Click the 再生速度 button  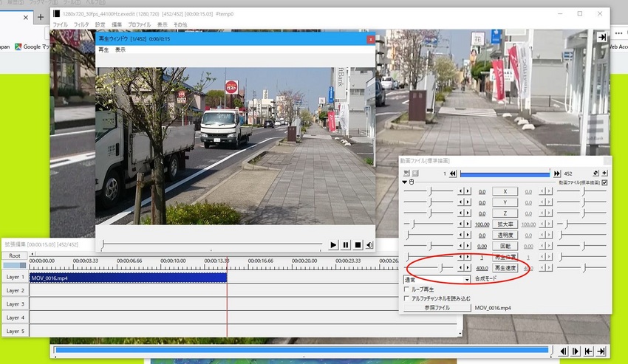pos(505,267)
